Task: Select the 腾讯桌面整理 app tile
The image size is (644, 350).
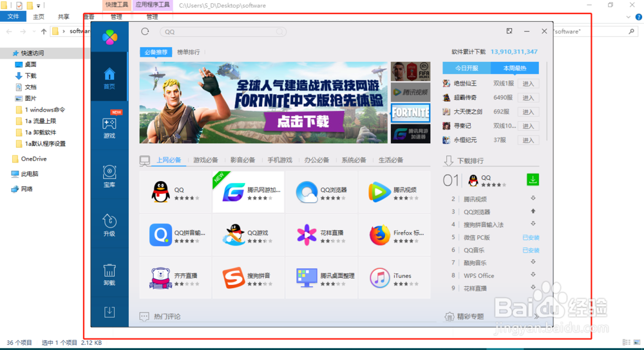Action: pos(321,278)
